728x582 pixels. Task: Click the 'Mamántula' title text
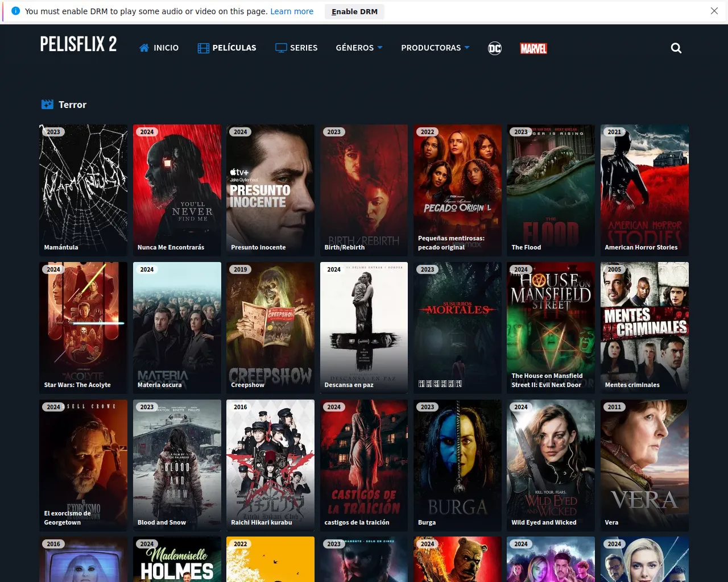point(61,247)
